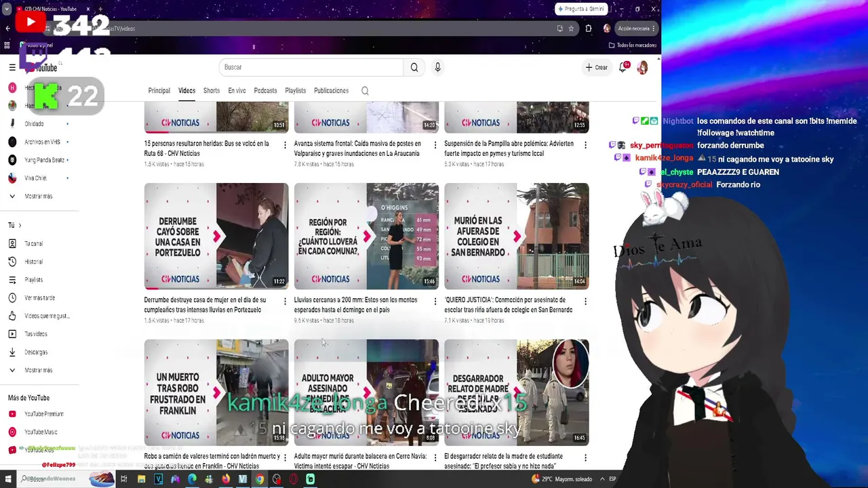Image resolution: width=868 pixels, height=488 pixels.
Task: Go back with browser back arrow
Action: 7,28
